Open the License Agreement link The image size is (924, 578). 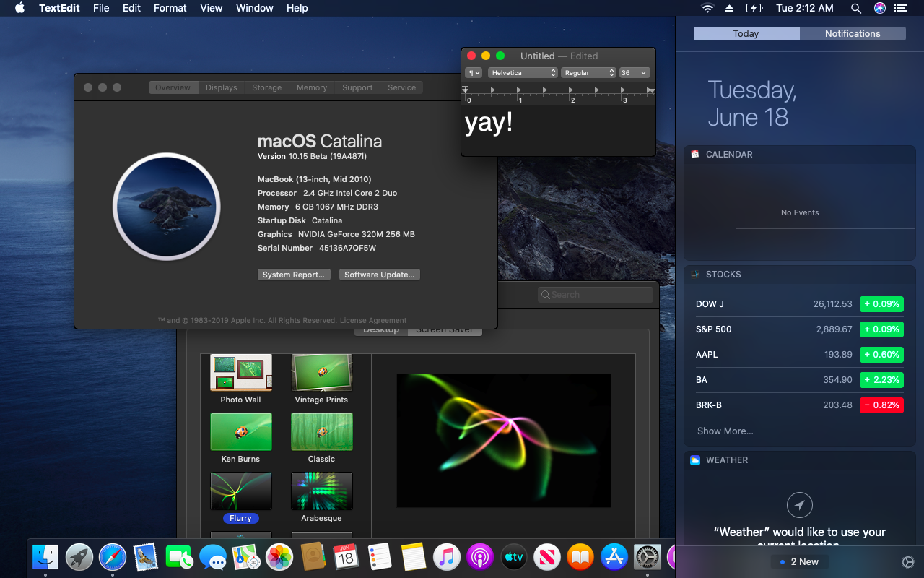click(x=373, y=320)
